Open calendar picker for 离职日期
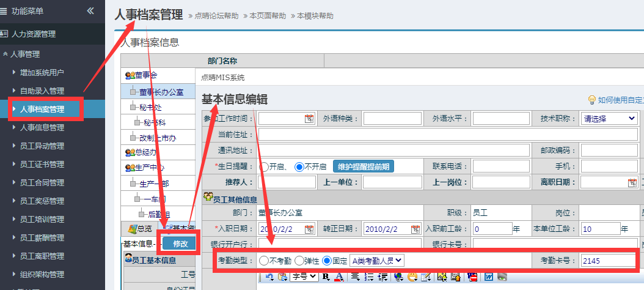Viewport: 644px width, 290px height. pyautogui.click(x=632, y=182)
